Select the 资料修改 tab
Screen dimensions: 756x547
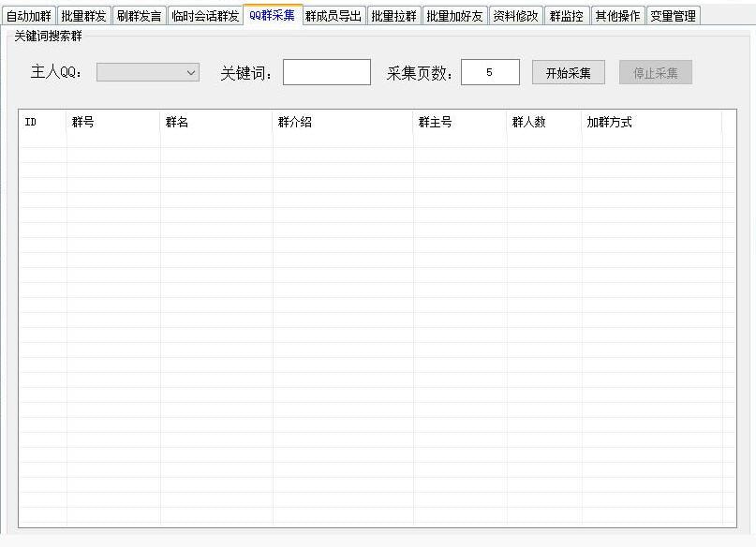515,16
